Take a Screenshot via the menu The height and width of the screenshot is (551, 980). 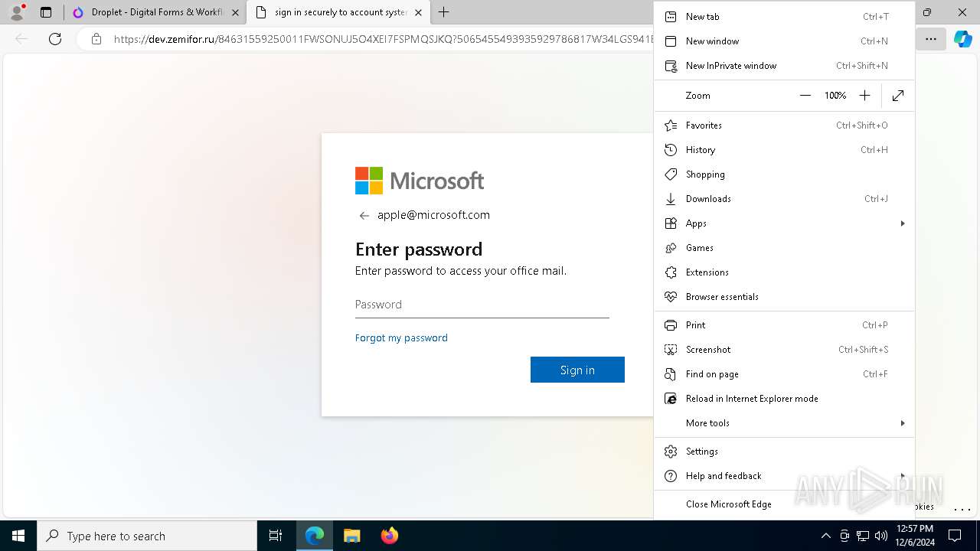pyautogui.click(x=784, y=350)
